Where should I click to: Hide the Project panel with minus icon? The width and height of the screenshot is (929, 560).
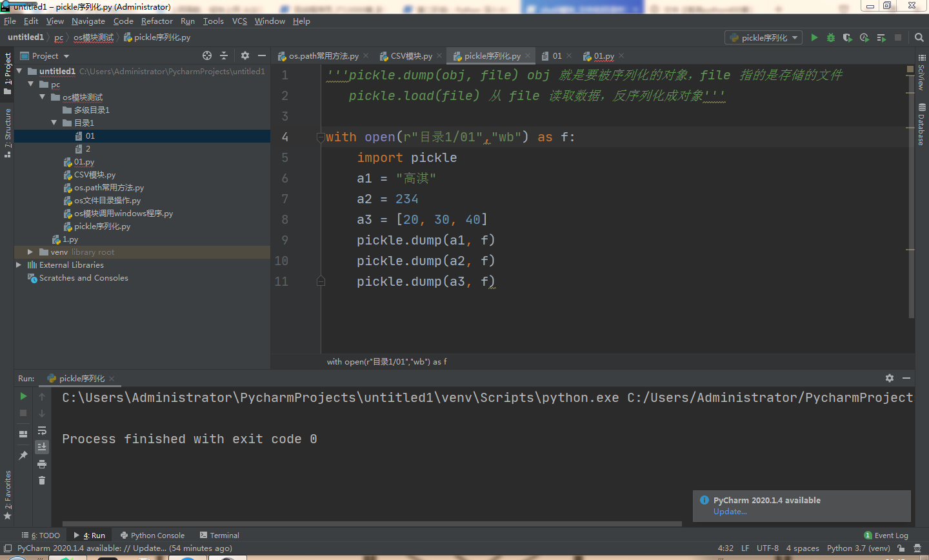tap(262, 55)
